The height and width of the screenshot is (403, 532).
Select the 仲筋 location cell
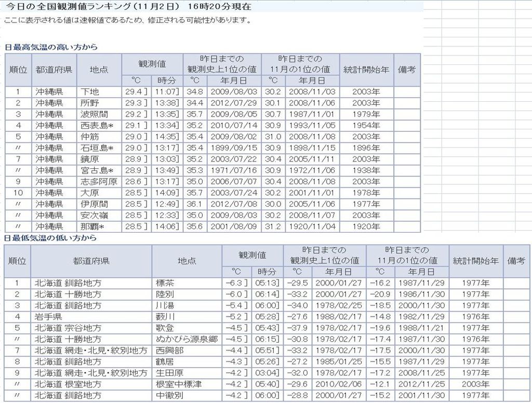pyautogui.click(x=99, y=137)
